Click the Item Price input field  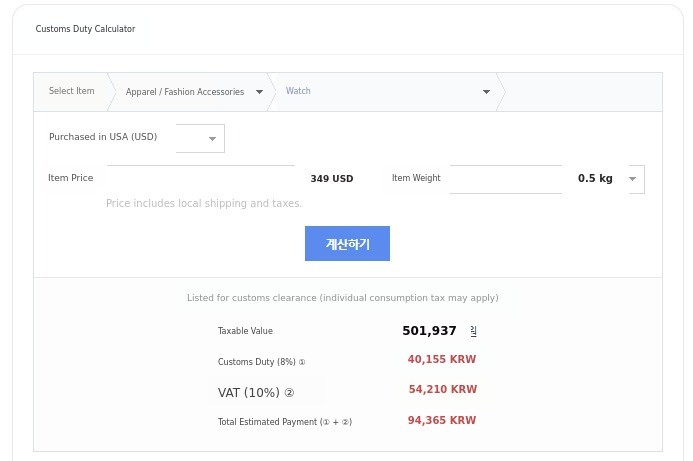coord(200,178)
